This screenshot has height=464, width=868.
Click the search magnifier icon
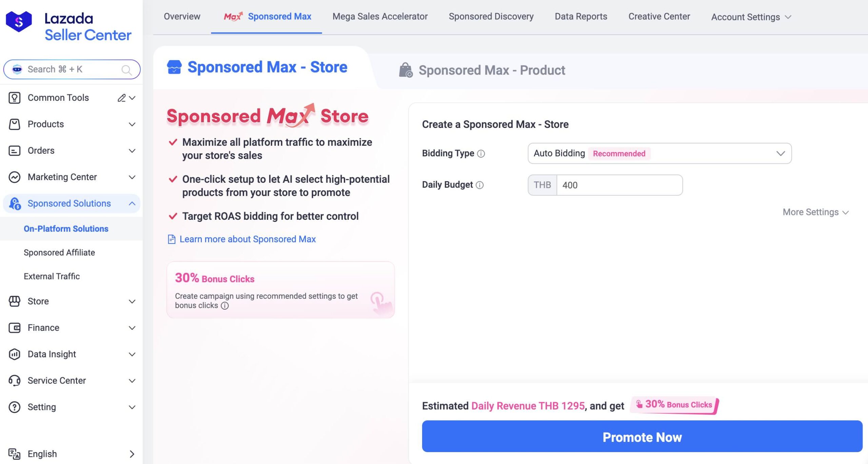(x=126, y=70)
